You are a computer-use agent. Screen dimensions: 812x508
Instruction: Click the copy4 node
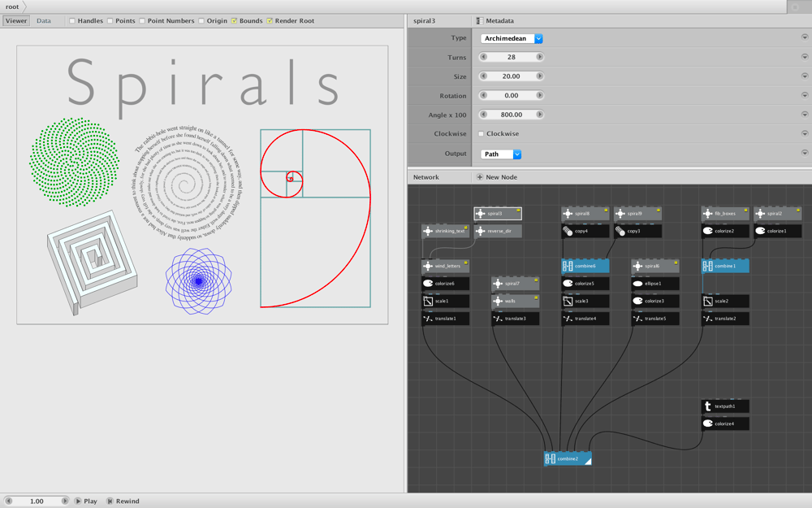(x=585, y=231)
